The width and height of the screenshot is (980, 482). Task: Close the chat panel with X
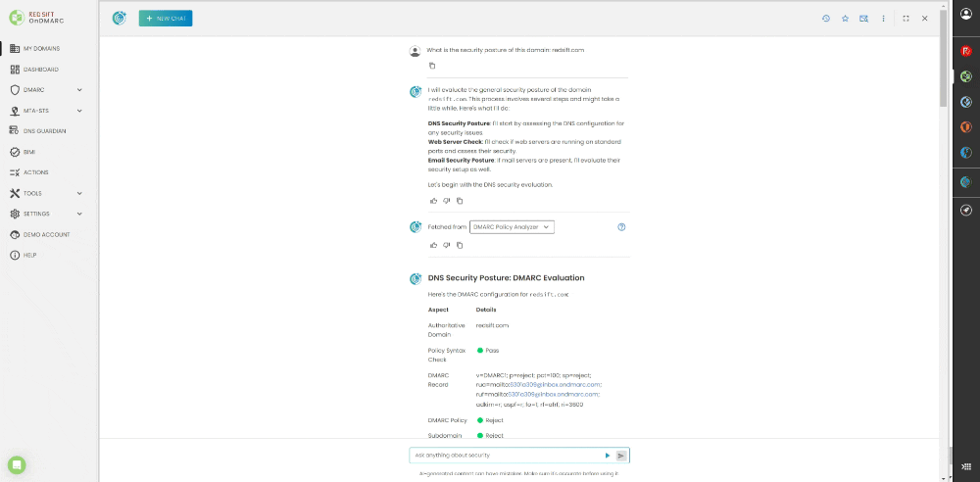[924, 19]
